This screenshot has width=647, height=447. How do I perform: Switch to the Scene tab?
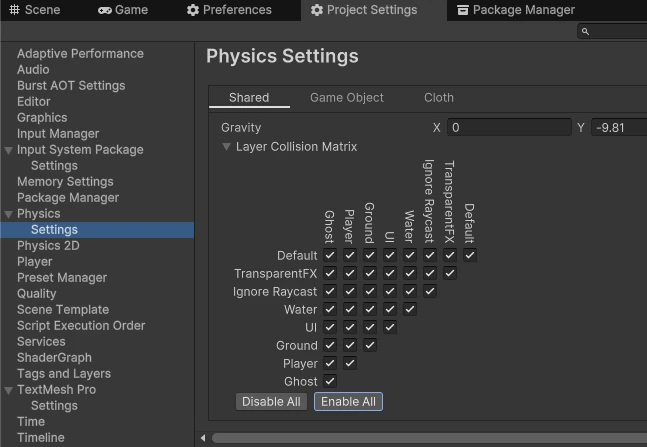35,10
